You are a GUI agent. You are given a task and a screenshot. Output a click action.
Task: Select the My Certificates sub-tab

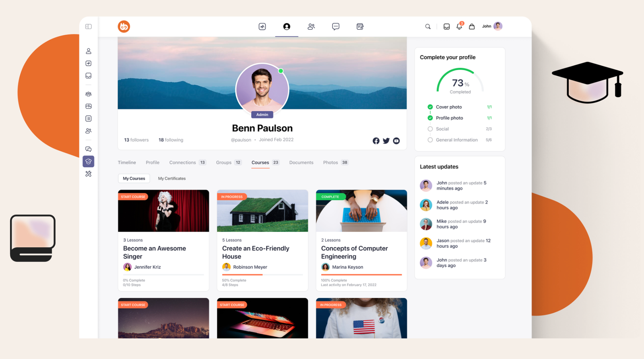(172, 178)
